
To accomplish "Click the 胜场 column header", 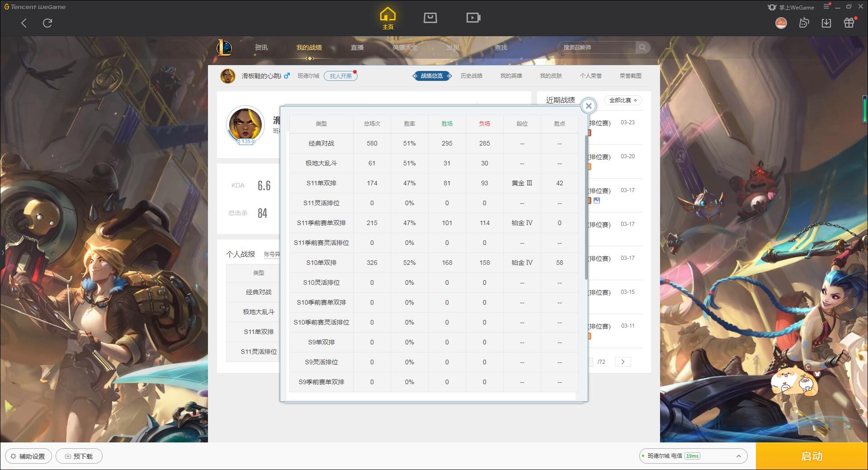I will (447, 123).
